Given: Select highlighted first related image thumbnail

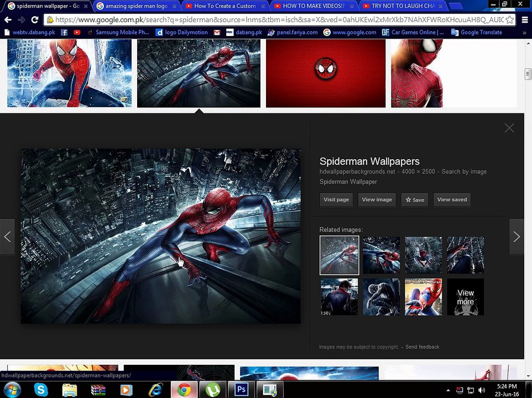Looking at the screenshot, I should point(339,255).
